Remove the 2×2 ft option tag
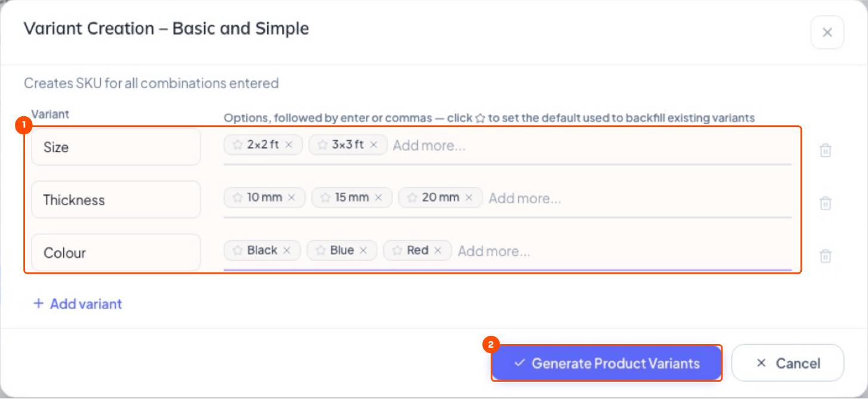 pos(289,145)
